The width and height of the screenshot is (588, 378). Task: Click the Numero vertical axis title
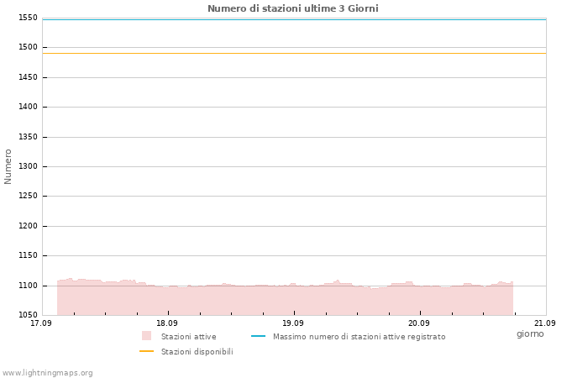8,166
